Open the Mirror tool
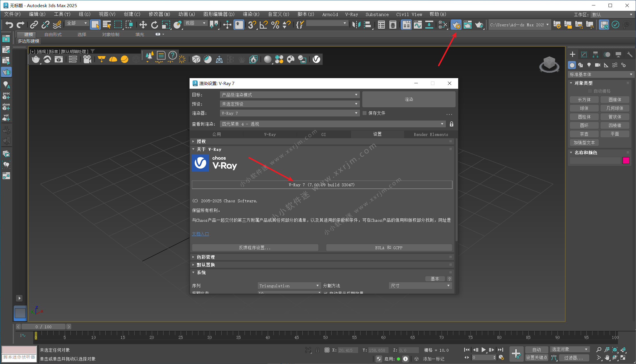The width and height of the screenshot is (636, 364). [356, 25]
